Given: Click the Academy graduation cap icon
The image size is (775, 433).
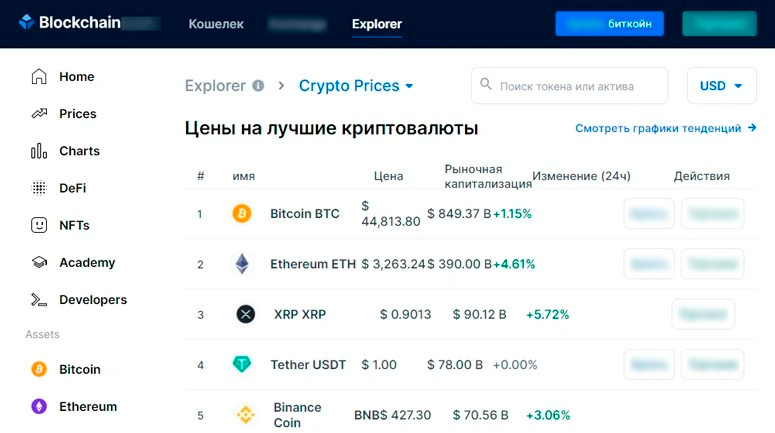Looking at the screenshot, I should [x=39, y=263].
